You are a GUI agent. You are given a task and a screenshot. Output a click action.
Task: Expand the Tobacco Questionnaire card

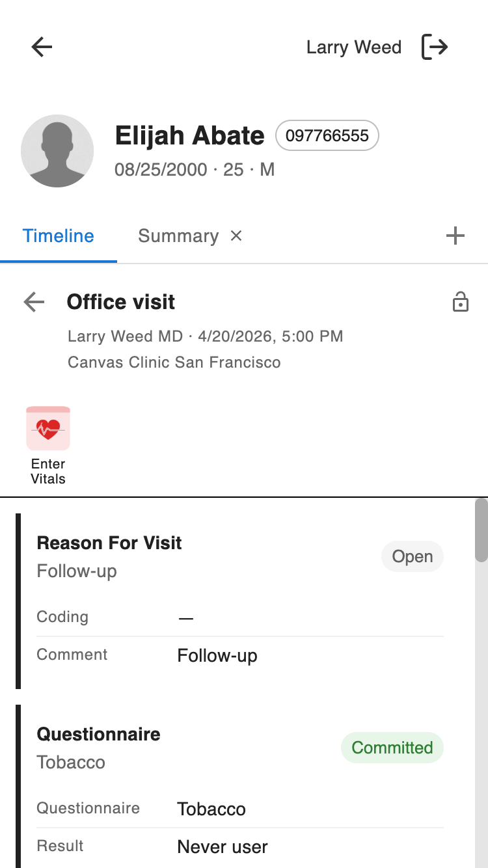[99, 734]
